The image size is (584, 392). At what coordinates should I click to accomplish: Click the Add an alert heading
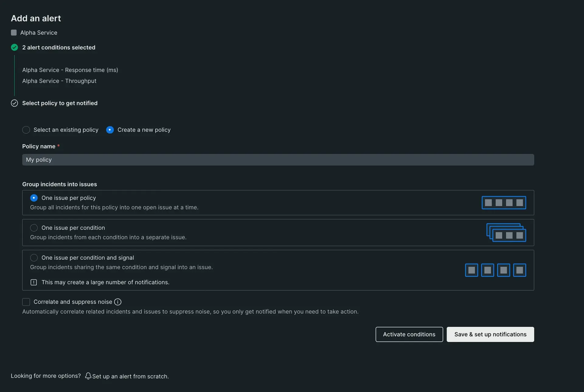pos(36,18)
